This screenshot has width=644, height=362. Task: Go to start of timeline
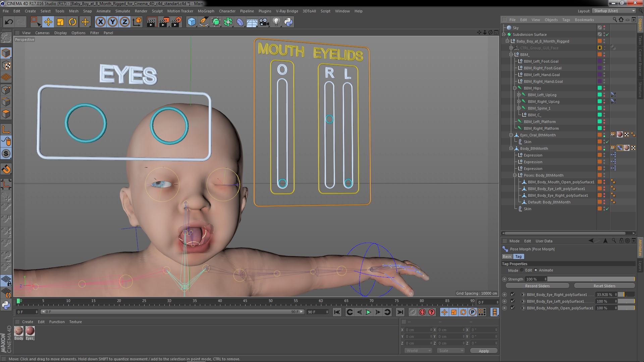pyautogui.click(x=337, y=312)
